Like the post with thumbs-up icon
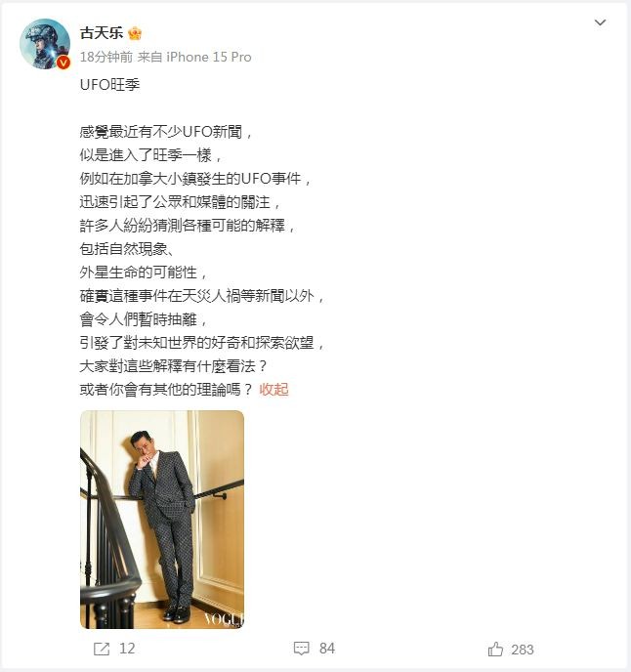The height and width of the screenshot is (672, 631). point(495,649)
